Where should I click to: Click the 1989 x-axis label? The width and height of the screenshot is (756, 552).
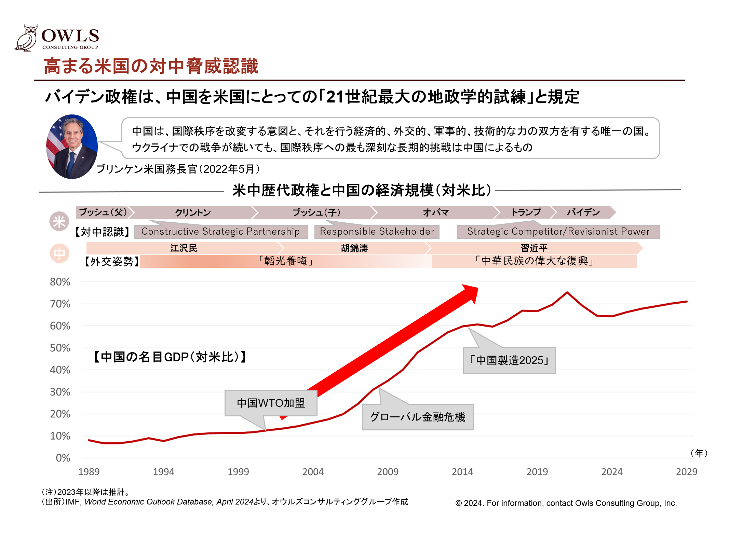click(x=89, y=472)
